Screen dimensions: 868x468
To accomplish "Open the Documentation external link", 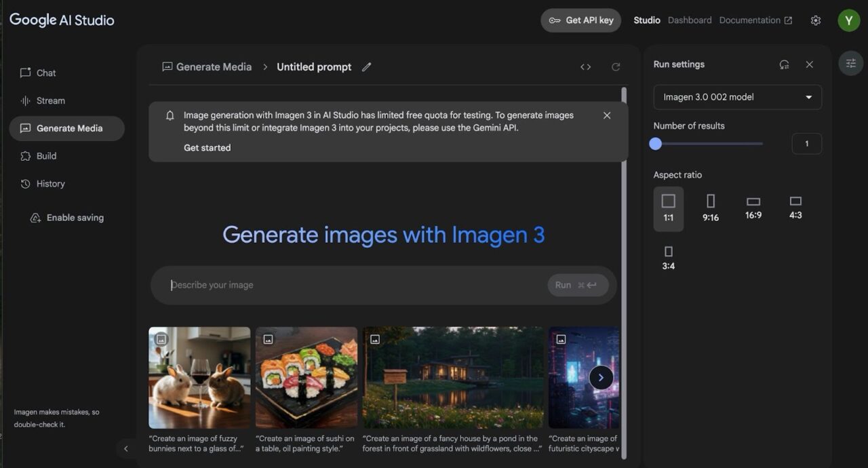I will (755, 20).
